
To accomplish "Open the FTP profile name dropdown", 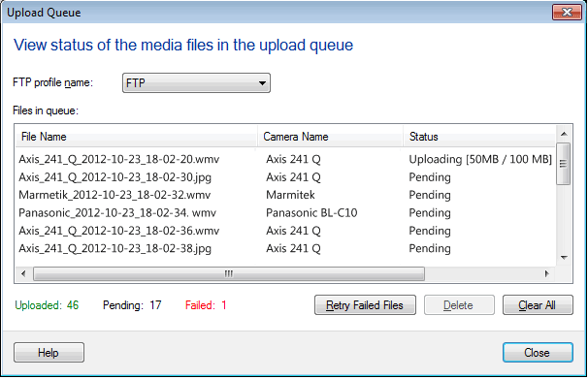I will (x=196, y=82).
